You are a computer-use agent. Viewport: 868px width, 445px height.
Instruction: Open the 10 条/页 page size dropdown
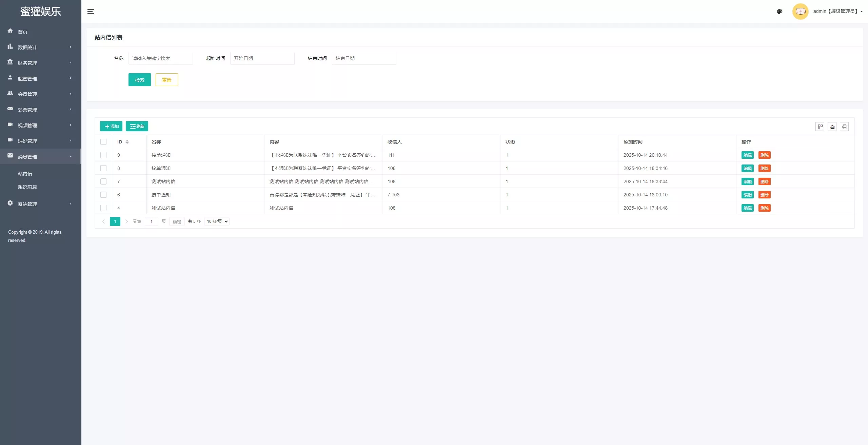pyautogui.click(x=217, y=221)
